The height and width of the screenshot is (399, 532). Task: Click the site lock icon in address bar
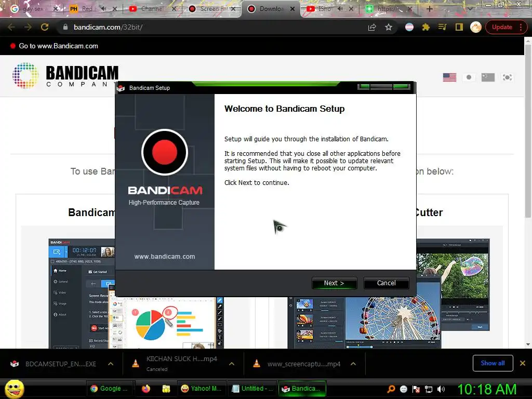point(65,27)
